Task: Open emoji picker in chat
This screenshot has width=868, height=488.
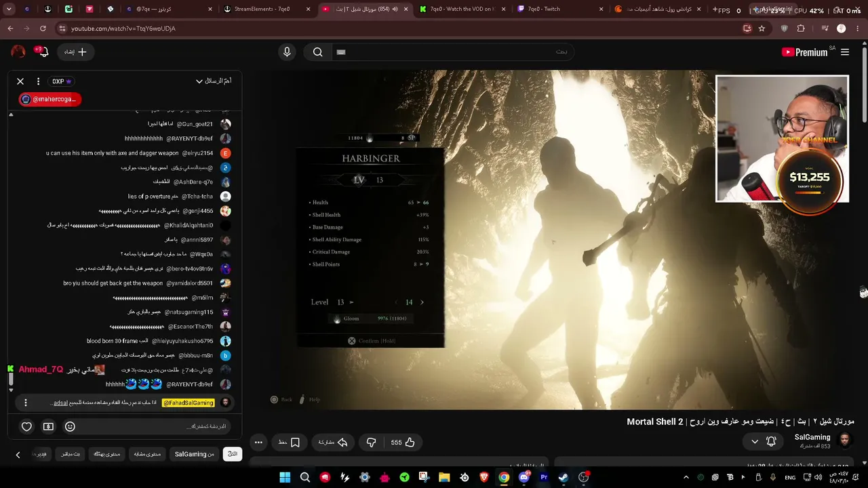Action: (x=70, y=426)
